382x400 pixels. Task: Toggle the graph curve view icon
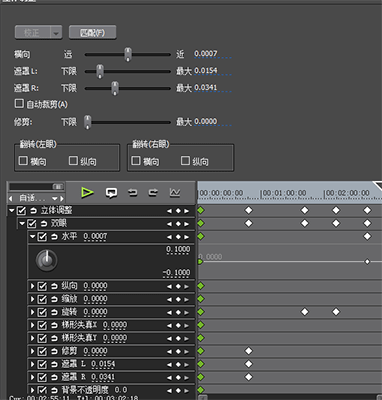(x=175, y=193)
